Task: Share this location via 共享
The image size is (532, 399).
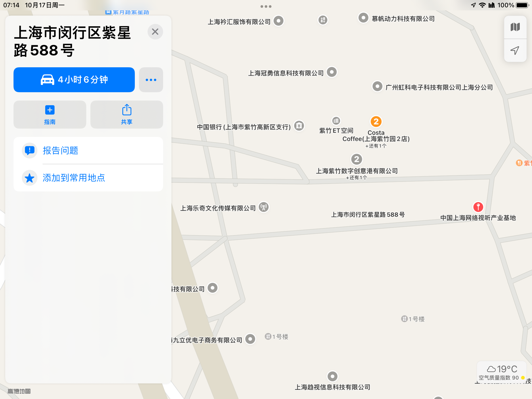Action: pos(127,115)
